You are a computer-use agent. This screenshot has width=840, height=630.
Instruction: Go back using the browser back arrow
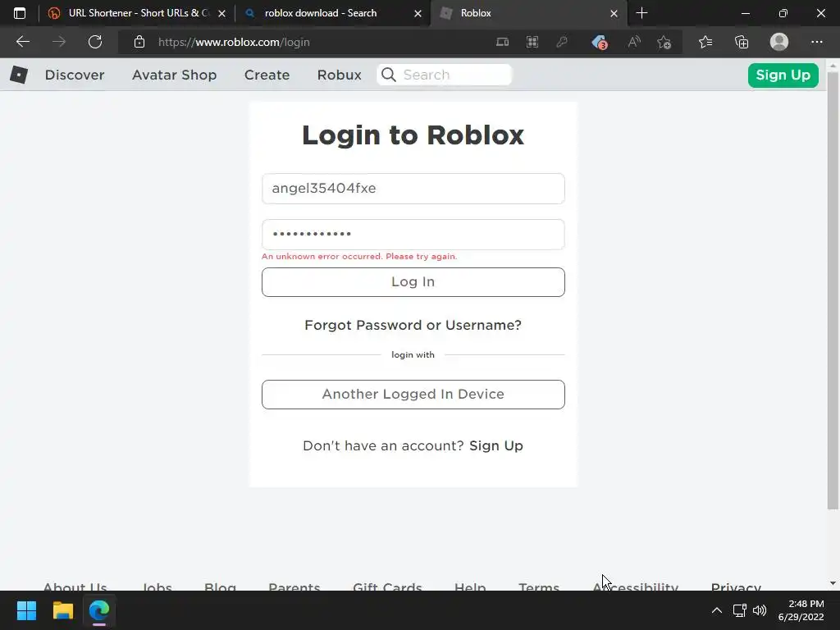tap(22, 42)
